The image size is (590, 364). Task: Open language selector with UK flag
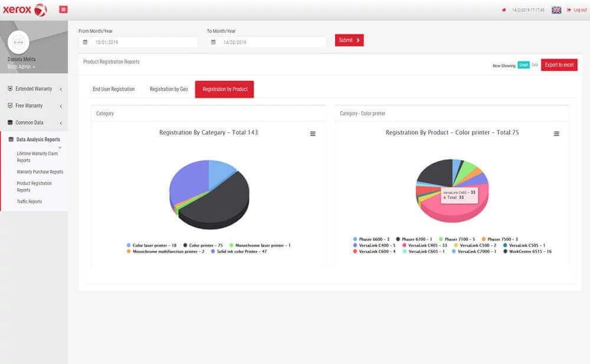(556, 10)
